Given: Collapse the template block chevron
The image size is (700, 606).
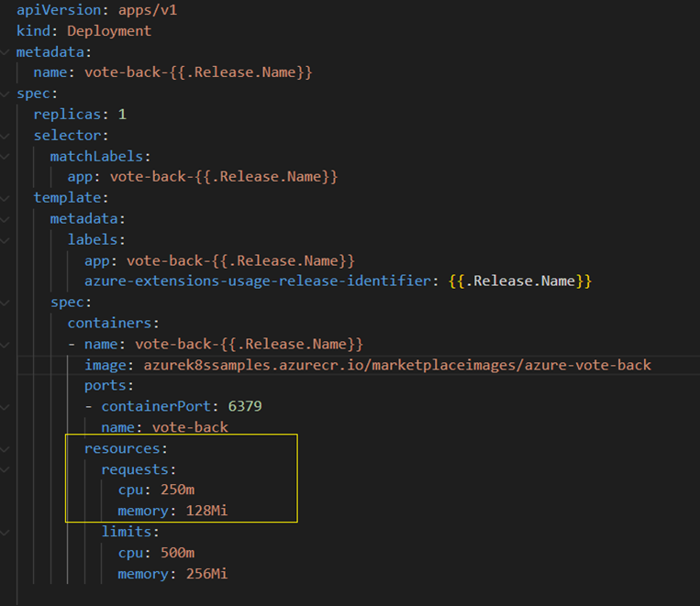Looking at the screenshot, I should (5, 198).
